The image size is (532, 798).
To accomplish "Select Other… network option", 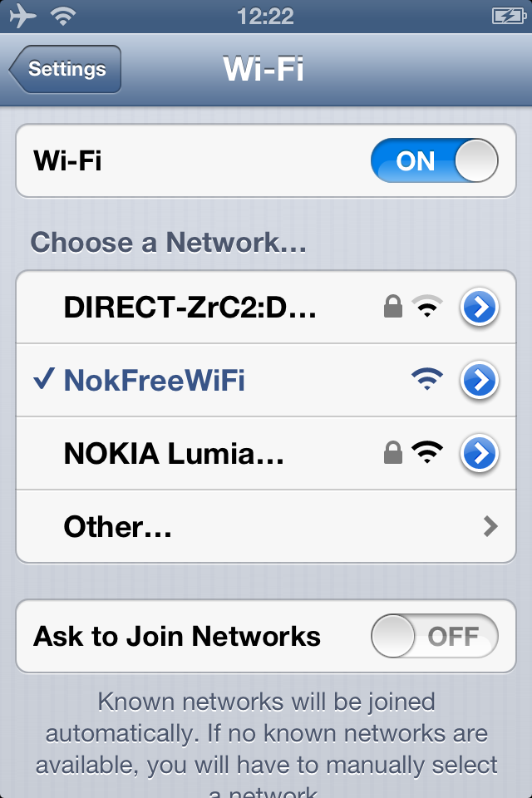I will click(266, 526).
